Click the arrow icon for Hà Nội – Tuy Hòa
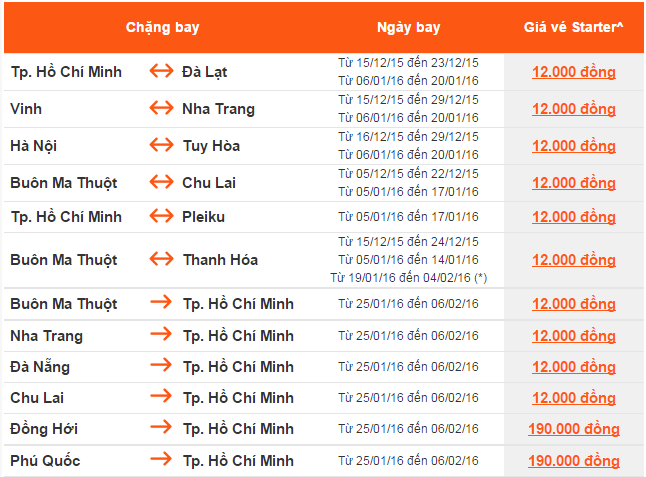The height and width of the screenshot is (477, 646). [x=161, y=146]
